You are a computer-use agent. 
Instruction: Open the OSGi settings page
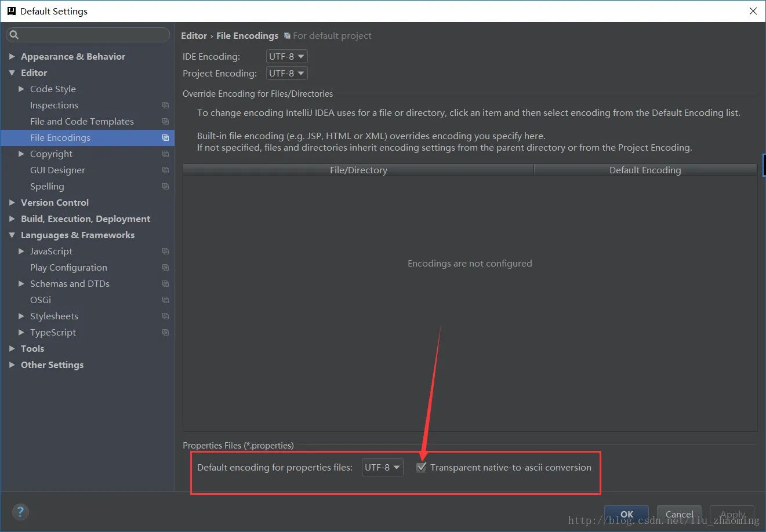pos(41,300)
